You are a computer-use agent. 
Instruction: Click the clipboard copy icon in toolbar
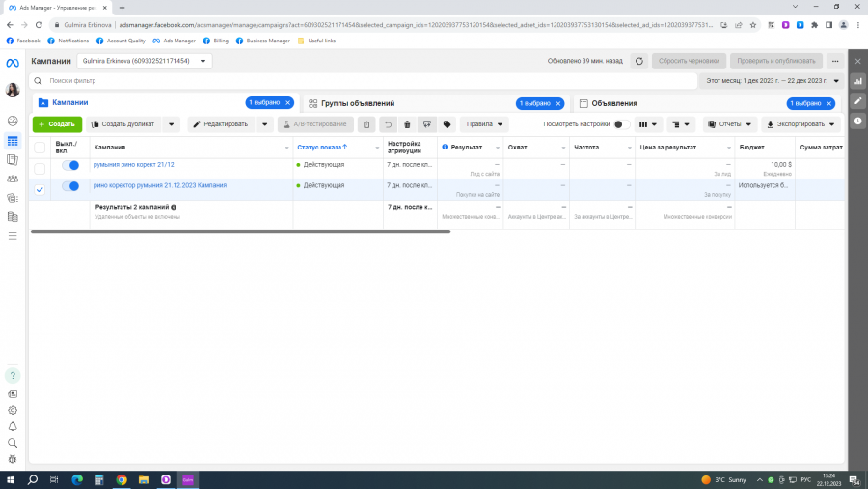(366, 124)
